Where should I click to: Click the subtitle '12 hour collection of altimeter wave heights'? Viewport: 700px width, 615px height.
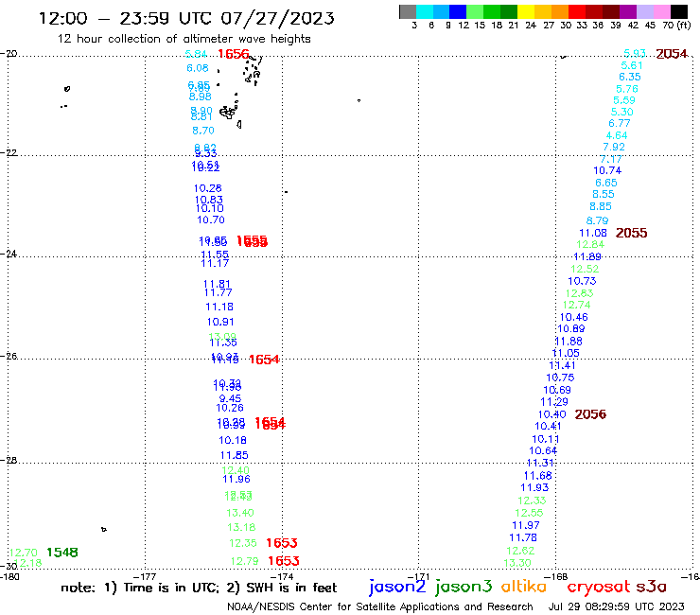(x=184, y=39)
